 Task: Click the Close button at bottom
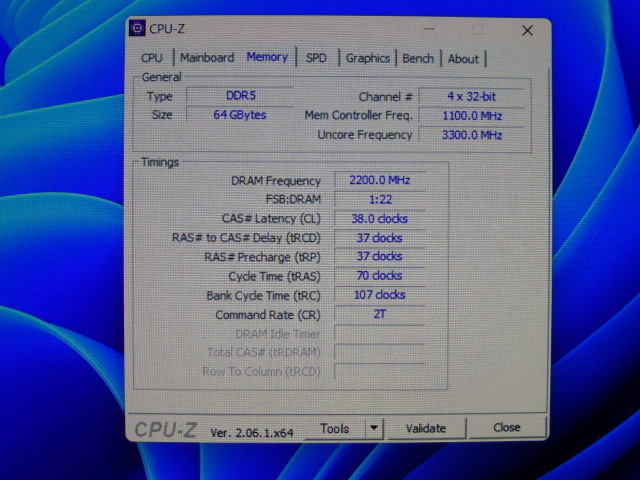507,427
